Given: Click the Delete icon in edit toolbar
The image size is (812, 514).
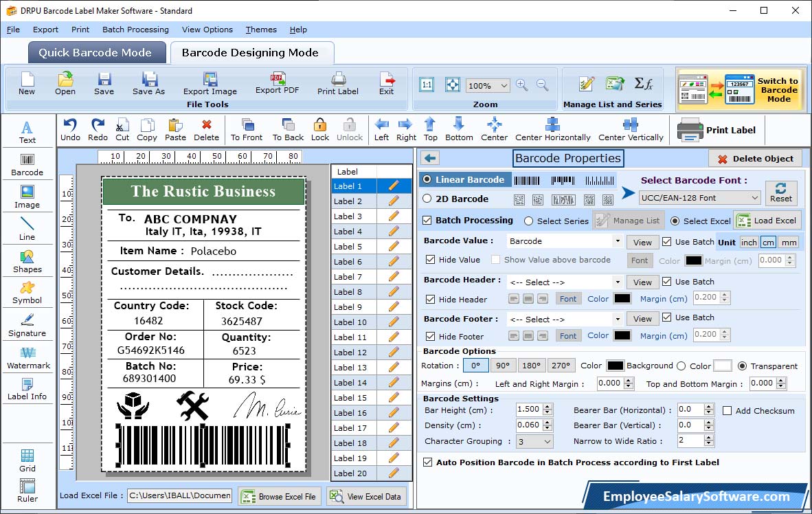Looking at the screenshot, I should click(x=206, y=130).
